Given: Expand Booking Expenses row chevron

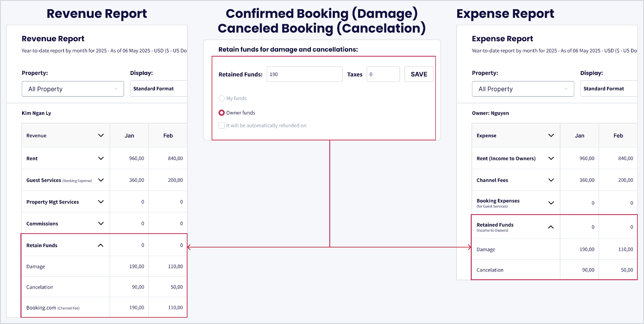Looking at the screenshot, I should pos(551,203).
